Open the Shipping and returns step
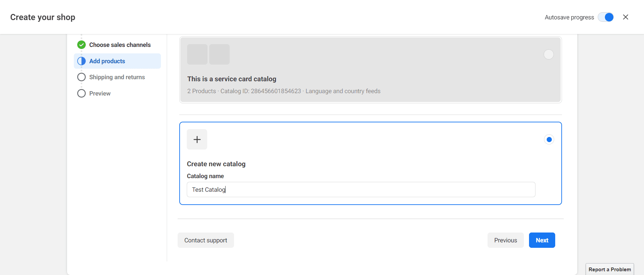 (117, 77)
